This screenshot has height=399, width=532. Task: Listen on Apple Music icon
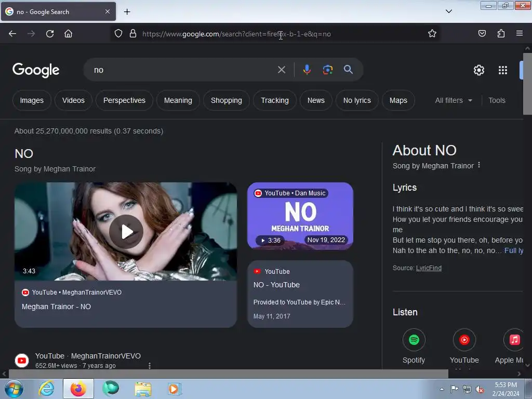(514, 340)
